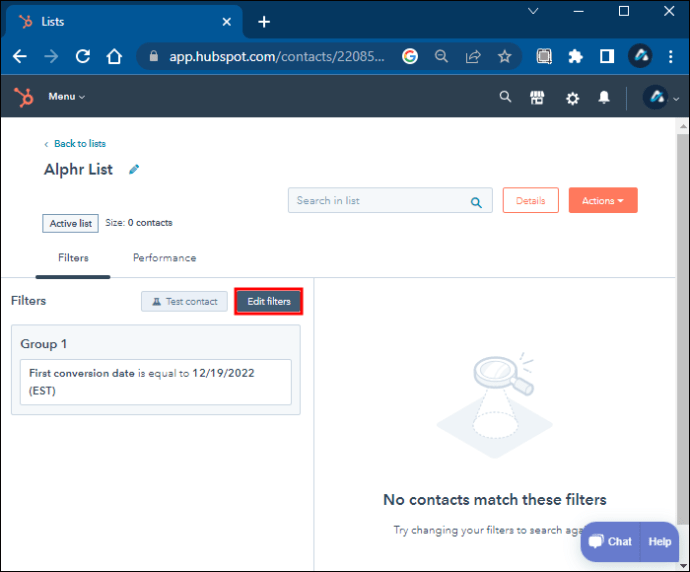Image resolution: width=690 pixels, height=572 pixels.
Task: Open the settings gear in HubSpot navbar
Action: pos(572,98)
